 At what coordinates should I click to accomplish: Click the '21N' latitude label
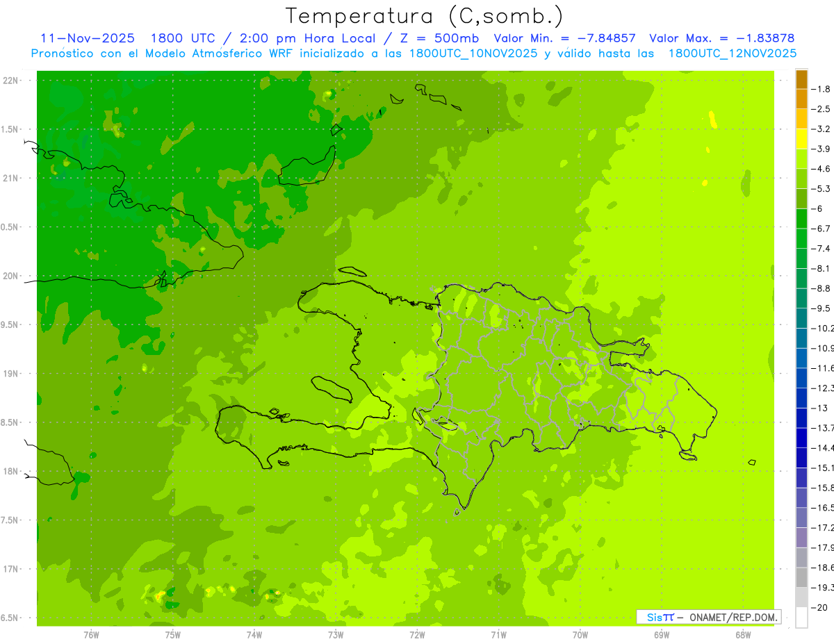point(10,178)
